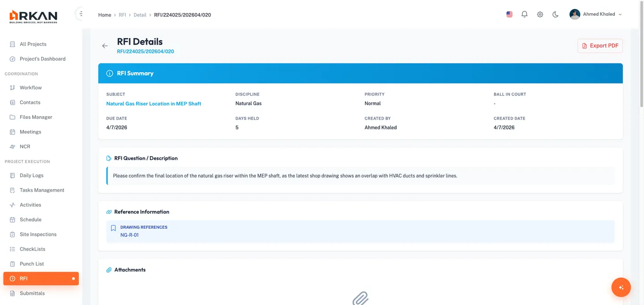The height and width of the screenshot is (305, 644).
Task: Click the drawing references bookmark icon
Action: (x=113, y=228)
